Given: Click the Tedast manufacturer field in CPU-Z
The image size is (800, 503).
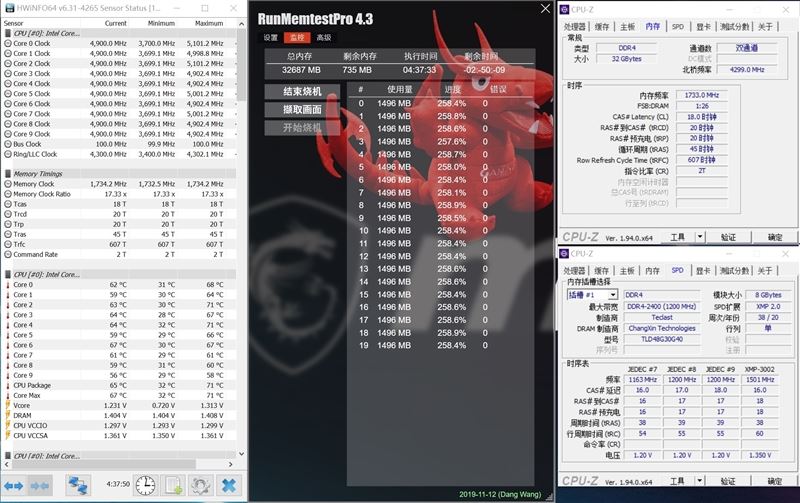Looking at the screenshot, I should (x=662, y=317).
